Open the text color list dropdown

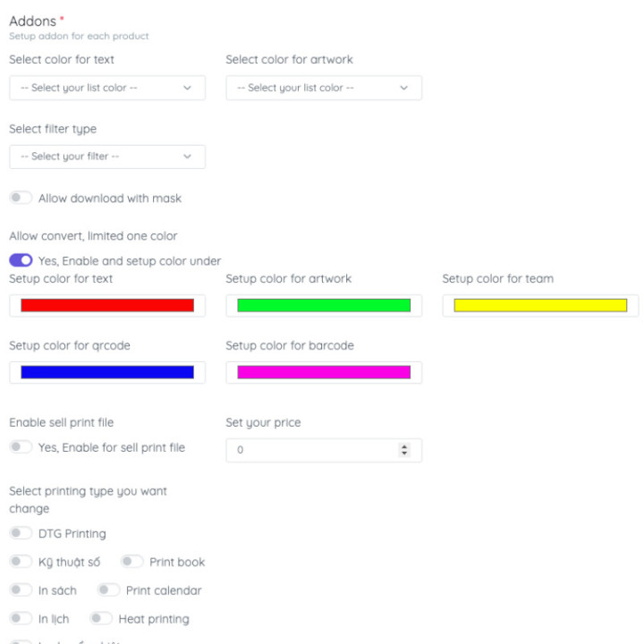107,88
